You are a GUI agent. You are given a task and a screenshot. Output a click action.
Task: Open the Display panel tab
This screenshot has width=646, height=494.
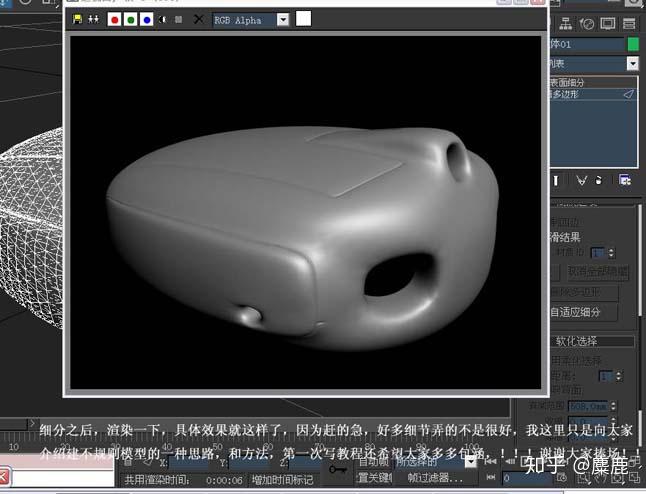610,23
